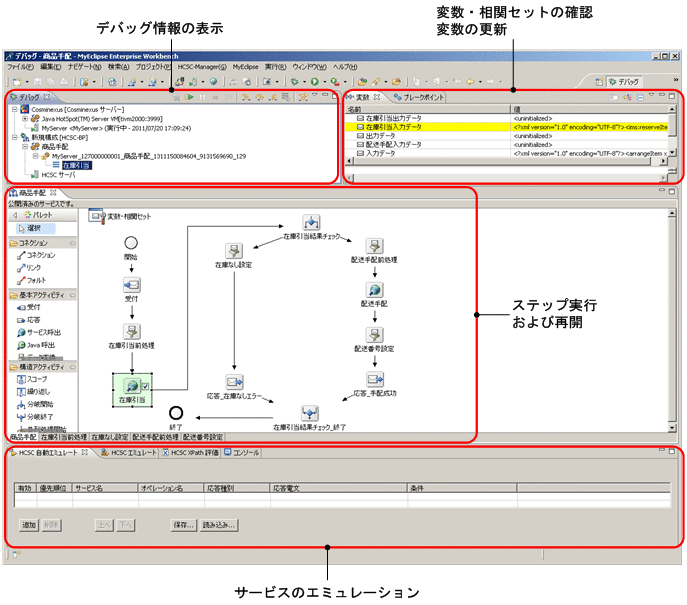This screenshot has width=687, height=605.
Task: Pick the スコープ activity in the palette
Action: pos(32,379)
